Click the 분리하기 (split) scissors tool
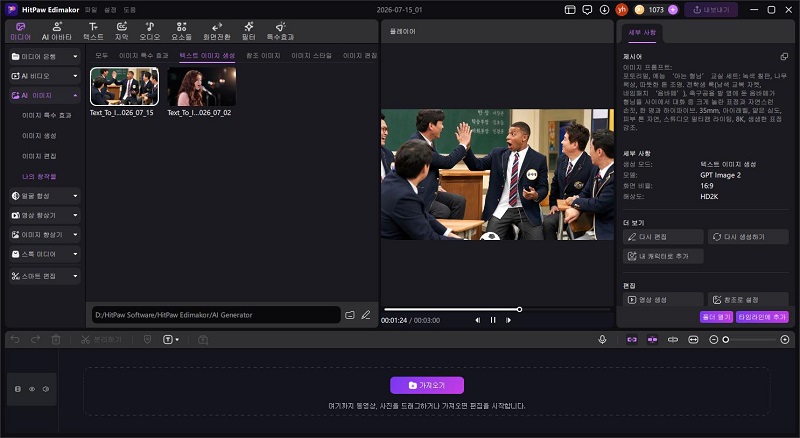 click(x=101, y=339)
